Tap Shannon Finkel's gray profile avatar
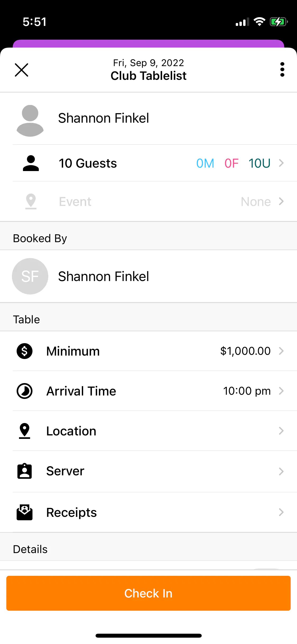The width and height of the screenshot is (297, 644). pyautogui.click(x=30, y=121)
